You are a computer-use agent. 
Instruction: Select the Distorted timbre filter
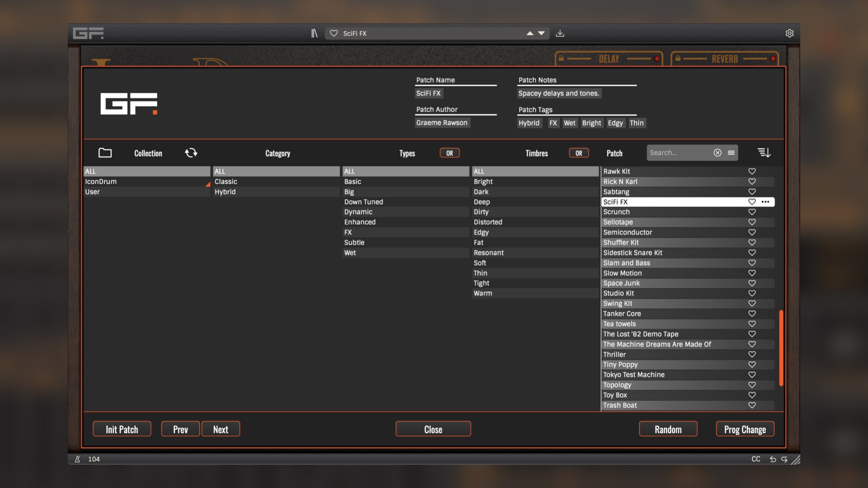(x=488, y=222)
